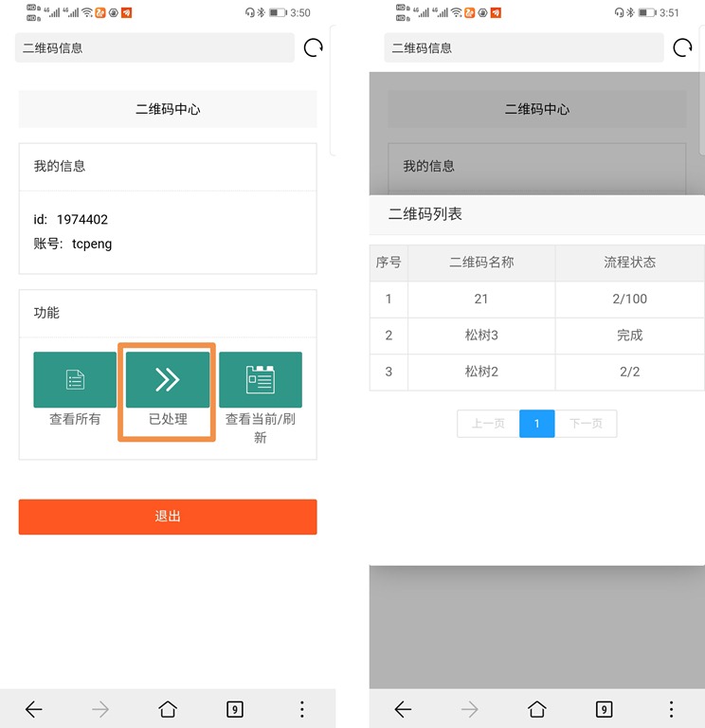Screen dimensions: 705x728
Task: Click refresh icon on right phone screen
Action: coord(682,48)
